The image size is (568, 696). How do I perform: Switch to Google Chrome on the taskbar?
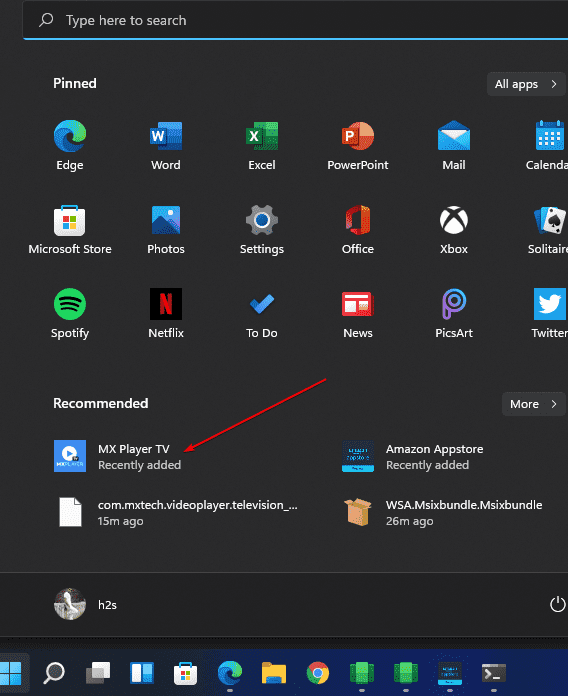click(318, 673)
